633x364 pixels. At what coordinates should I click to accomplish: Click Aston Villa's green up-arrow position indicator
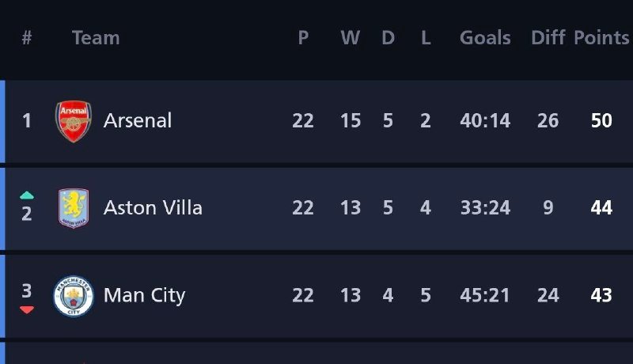coord(27,195)
